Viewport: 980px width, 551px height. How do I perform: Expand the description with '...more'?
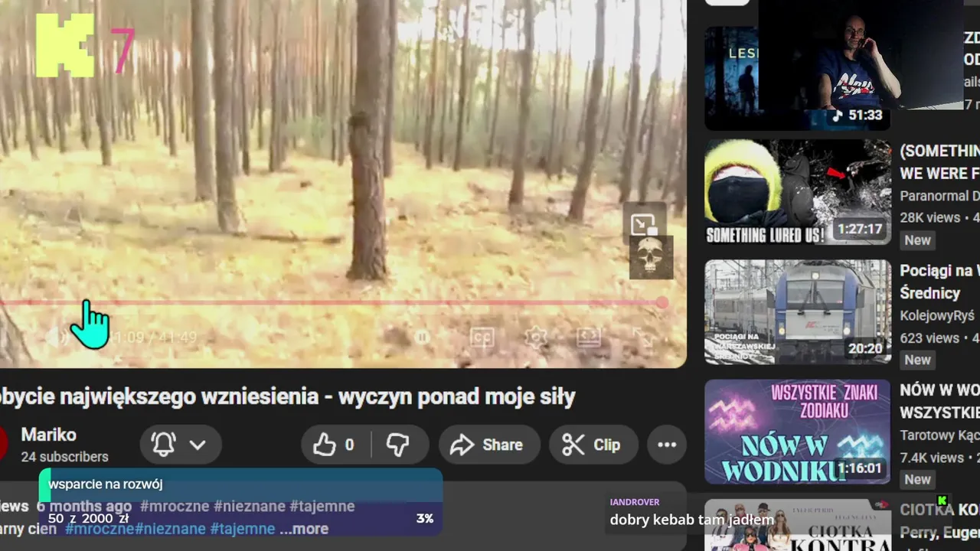(304, 529)
